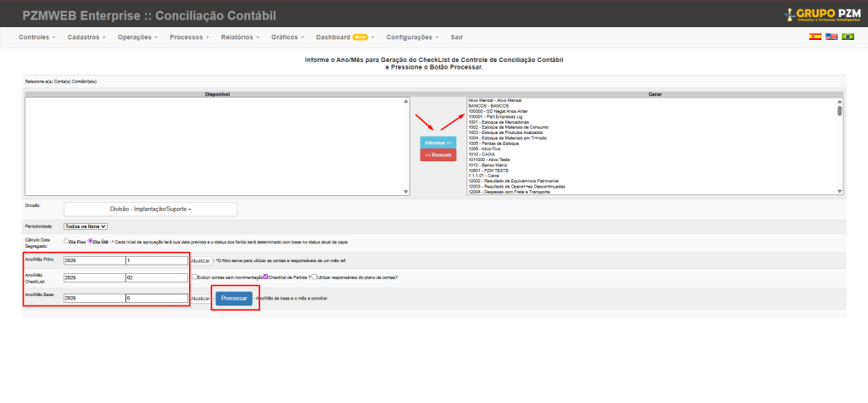Select the Dia Fixo radio option
Viewport: 868px width, 403px height.
[x=67, y=241]
